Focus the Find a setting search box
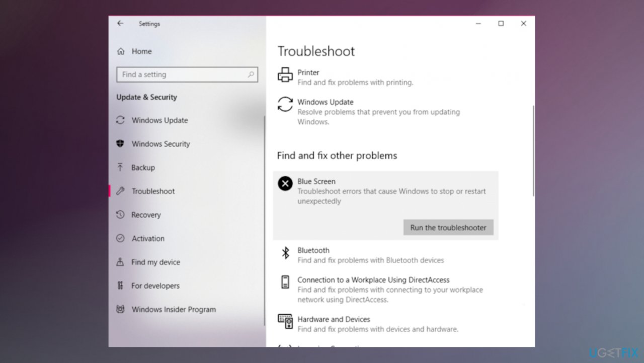Screen dimensions: 644x363 click(187, 75)
